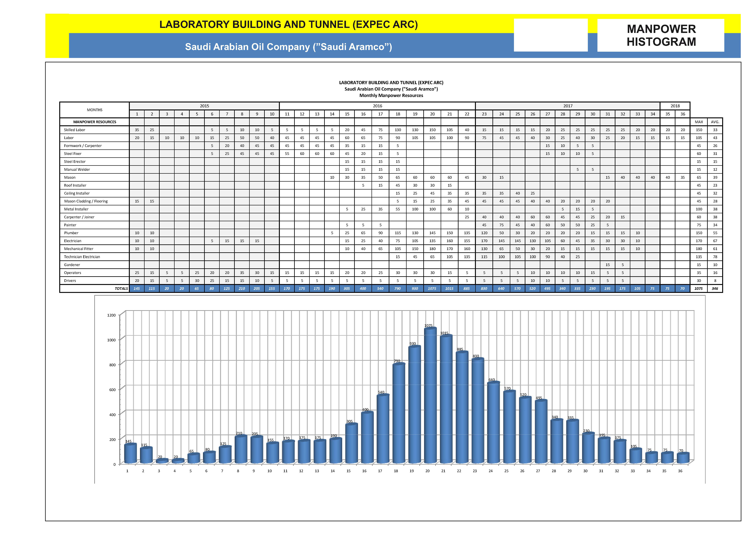Viewport: 756px width, 535px height.
Task: Click the 640 data label above chart bar
Action: (x=492, y=380)
